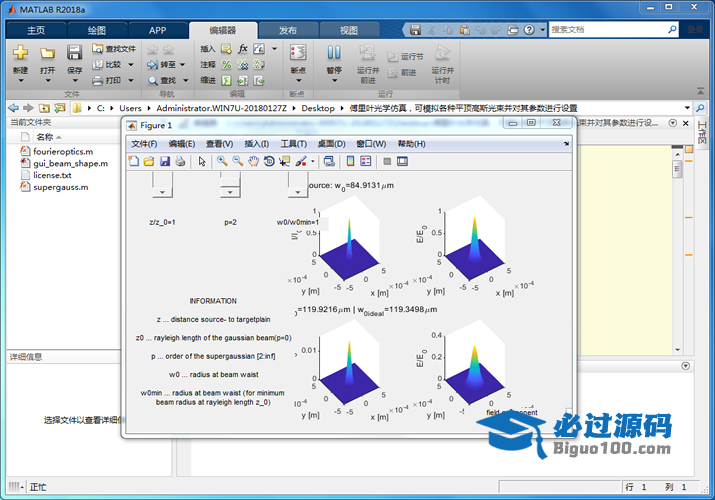Click the Link Plot icon in Figure 1 toolbar

point(329,161)
